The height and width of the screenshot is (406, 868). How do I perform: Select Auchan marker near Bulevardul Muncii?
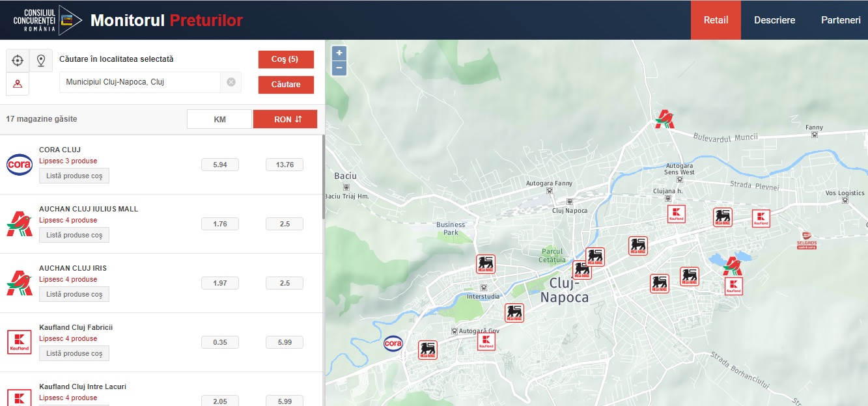664,118
